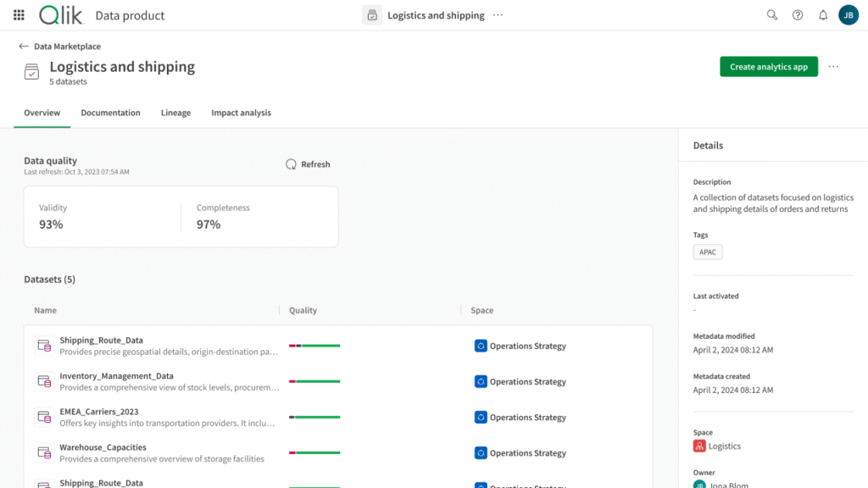
Task: Click the APAC tag
Action: coord(708,252)
